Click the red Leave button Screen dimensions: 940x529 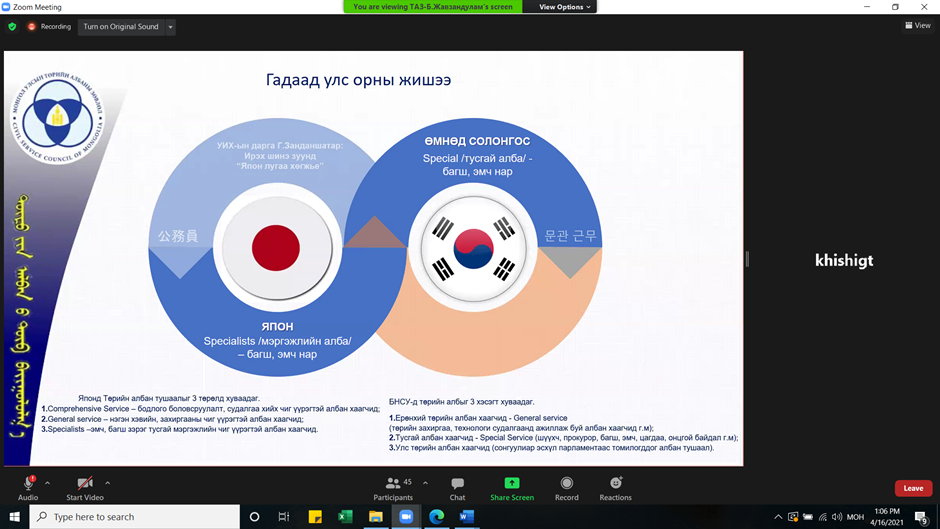913,488
